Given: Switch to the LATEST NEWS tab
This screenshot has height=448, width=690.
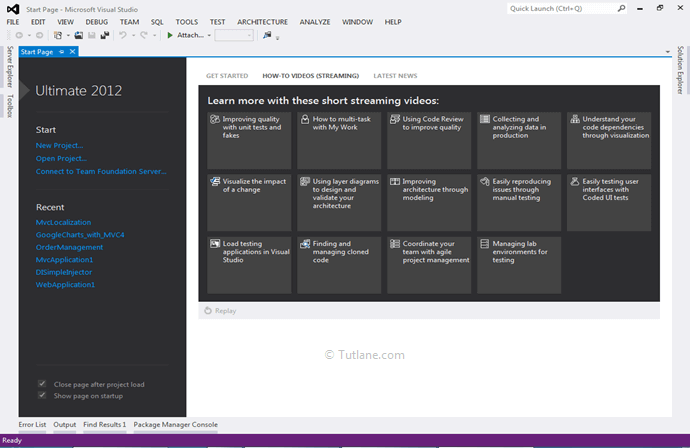Looking at the screenshot, I should click(x=395, y=76).
